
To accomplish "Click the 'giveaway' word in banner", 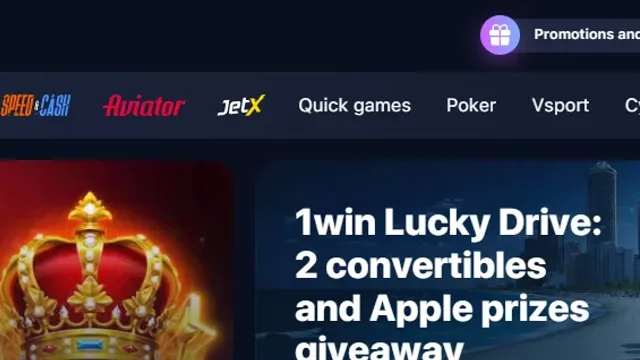I will [x=379, y=348].
